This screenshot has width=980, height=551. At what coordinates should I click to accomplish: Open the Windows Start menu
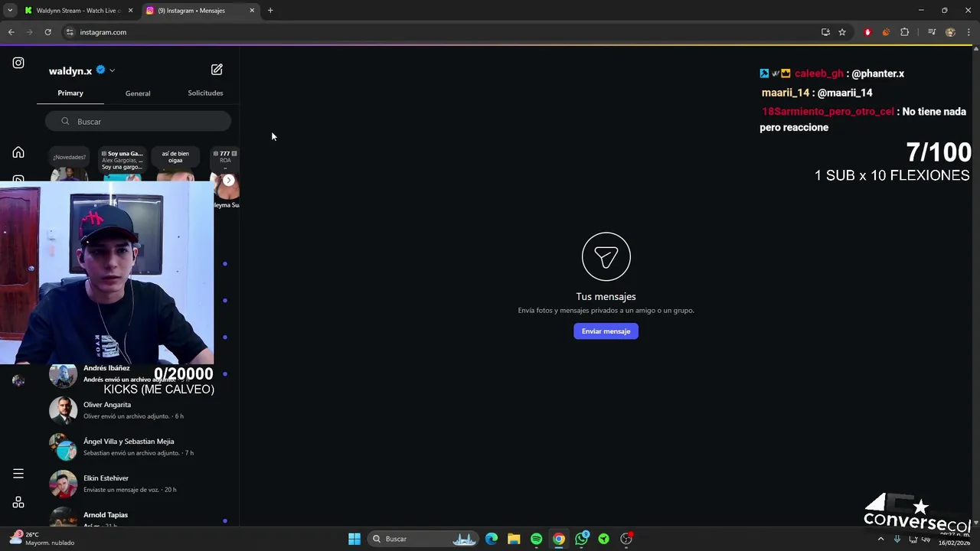click(354, 539)
